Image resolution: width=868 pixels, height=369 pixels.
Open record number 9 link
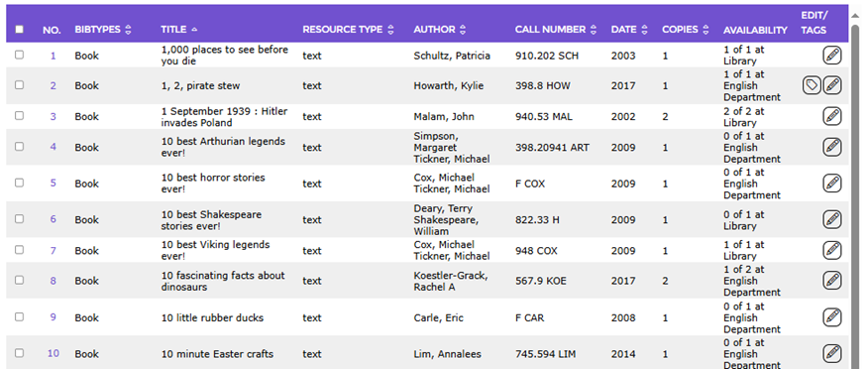(x=54, y=317)
